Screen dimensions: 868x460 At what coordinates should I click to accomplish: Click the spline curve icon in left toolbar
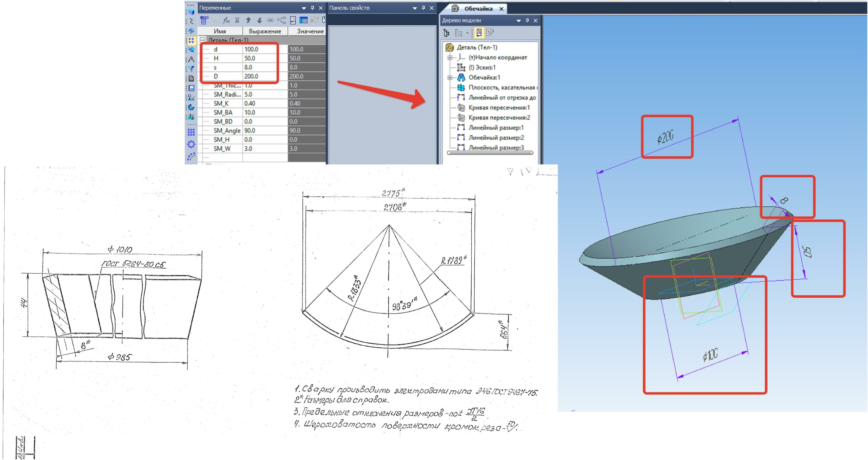pyautogui.click(x=191, y=21)
